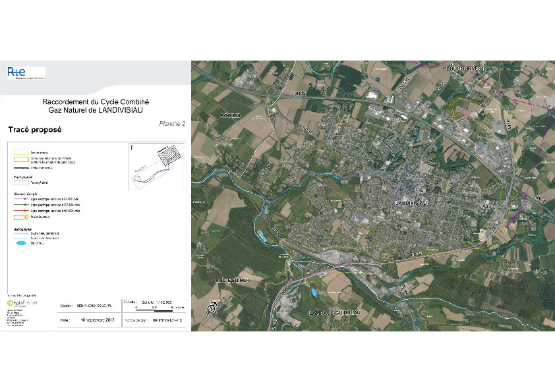Click the scale bar under Echelle
555x392 pixels.
pos(155,309)
